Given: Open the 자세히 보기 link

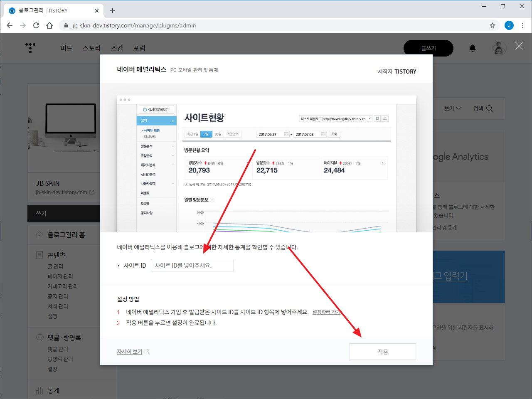Looking at the screenshot, I should (x=130, y=352).
